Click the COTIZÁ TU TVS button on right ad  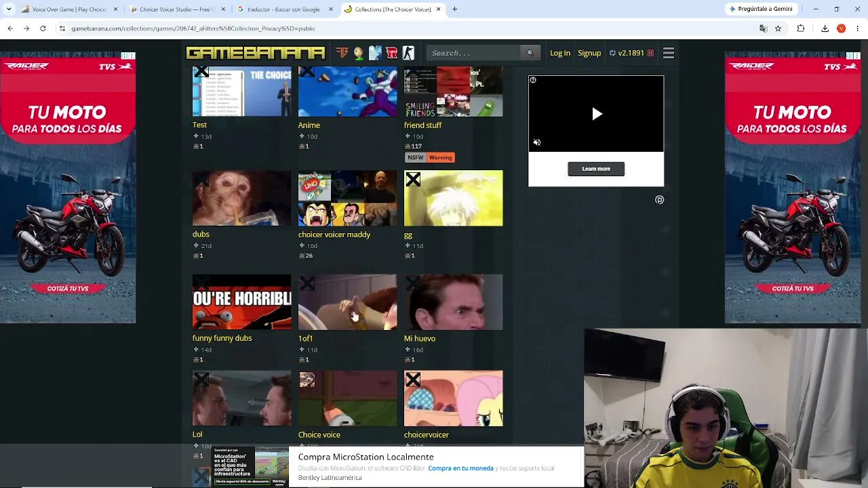(793, 288)
